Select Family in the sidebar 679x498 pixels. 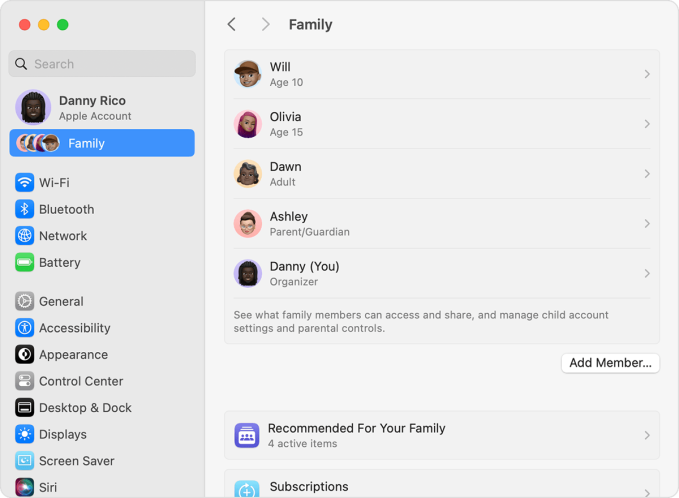click(102, 143)
